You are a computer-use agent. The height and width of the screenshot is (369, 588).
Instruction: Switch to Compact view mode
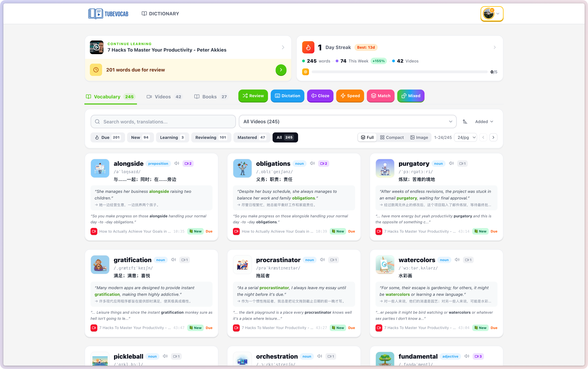[x=392, y=137]
